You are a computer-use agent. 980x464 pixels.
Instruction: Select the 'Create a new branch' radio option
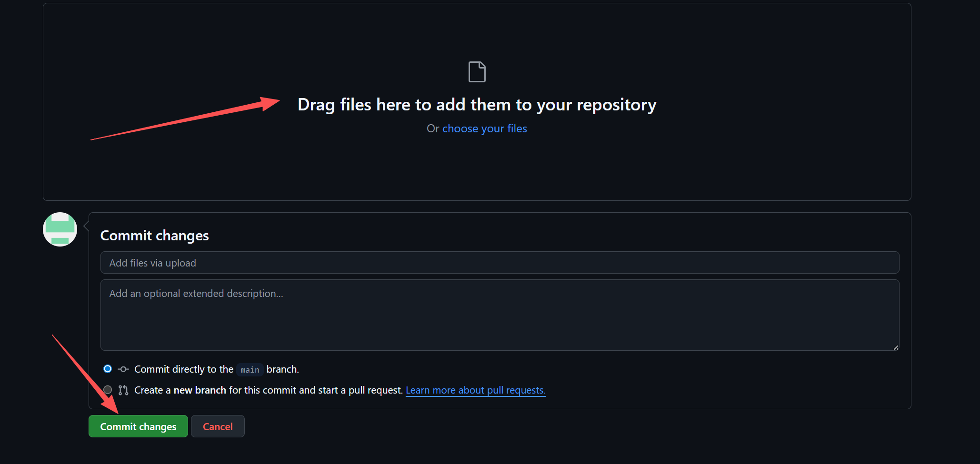click(108, 390)
